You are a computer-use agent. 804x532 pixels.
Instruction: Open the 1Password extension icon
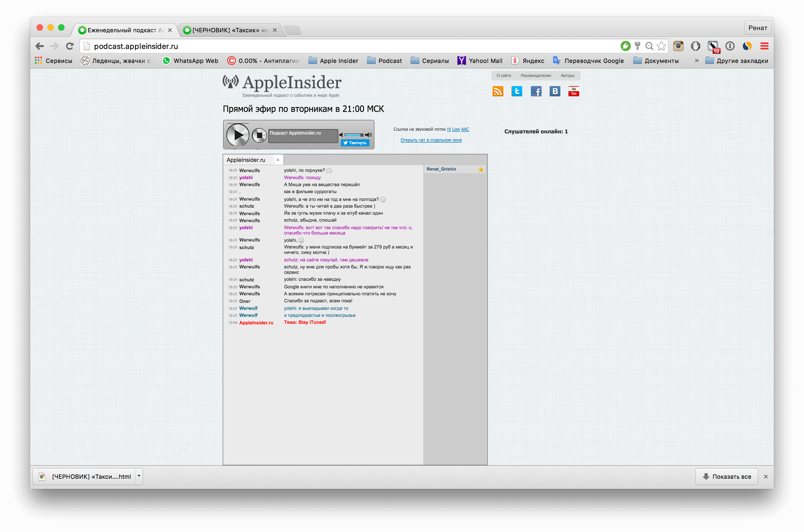(730, 46)
